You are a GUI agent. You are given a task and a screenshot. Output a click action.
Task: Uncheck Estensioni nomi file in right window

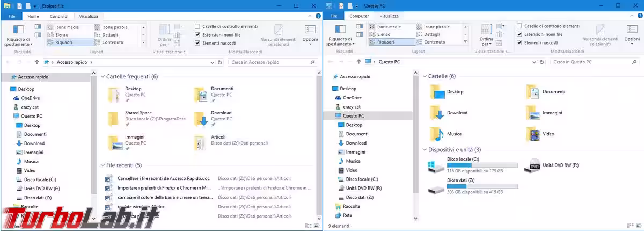[x=519, y=34]
